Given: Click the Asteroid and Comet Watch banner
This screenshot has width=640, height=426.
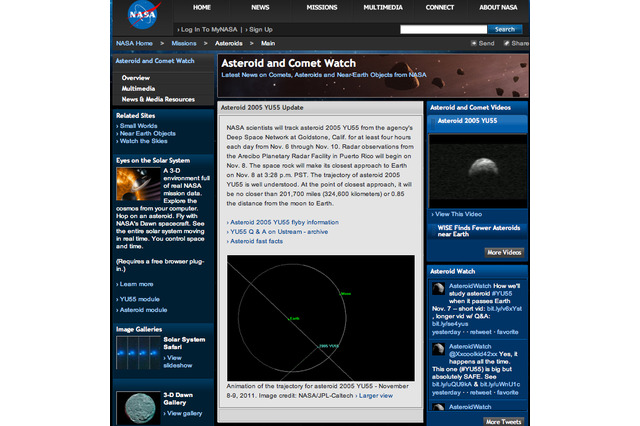Looking at the screenshot, I should pos(373,76).
